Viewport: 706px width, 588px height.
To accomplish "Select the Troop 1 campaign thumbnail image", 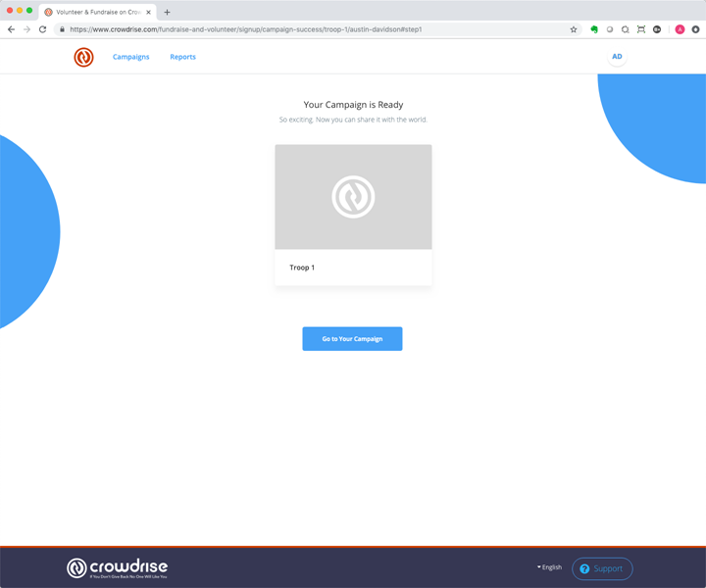I will [353, 197].
